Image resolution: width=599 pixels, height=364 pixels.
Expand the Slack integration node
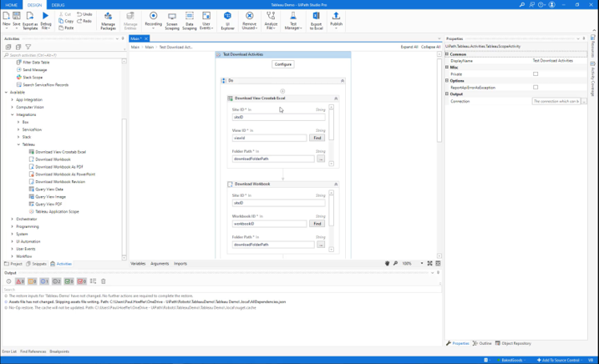pos(18,137)
